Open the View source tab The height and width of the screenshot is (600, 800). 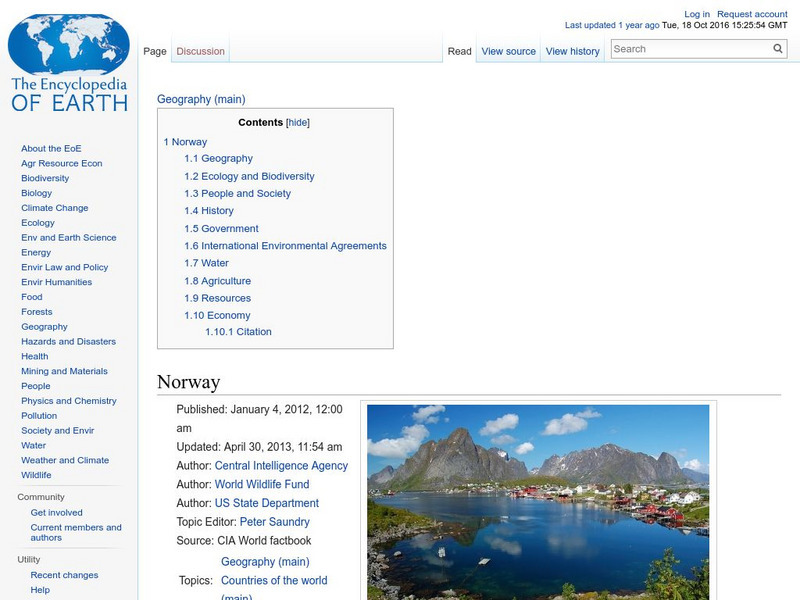coord(507,50)
